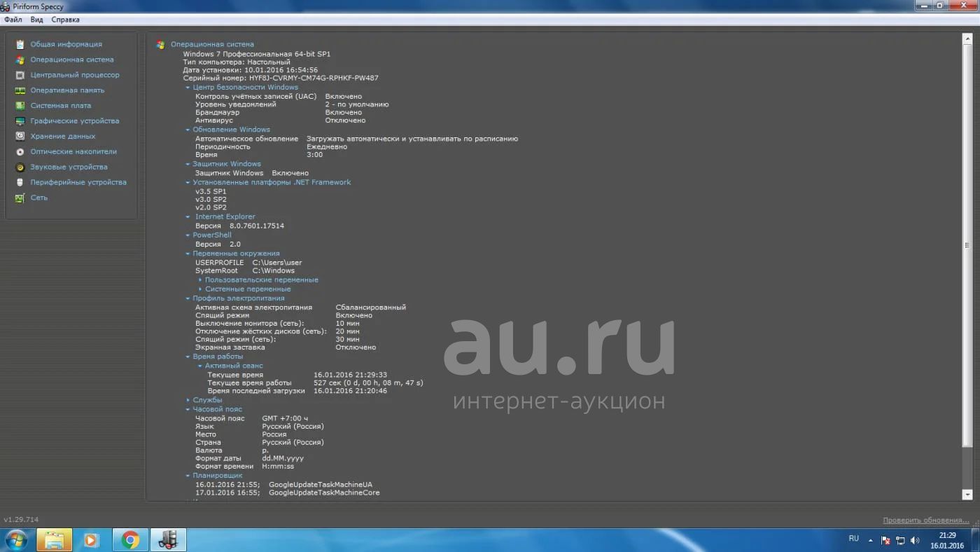Expand Пользовательские переменные subsection
Viewport: 980px width, 552px height.
200,280
